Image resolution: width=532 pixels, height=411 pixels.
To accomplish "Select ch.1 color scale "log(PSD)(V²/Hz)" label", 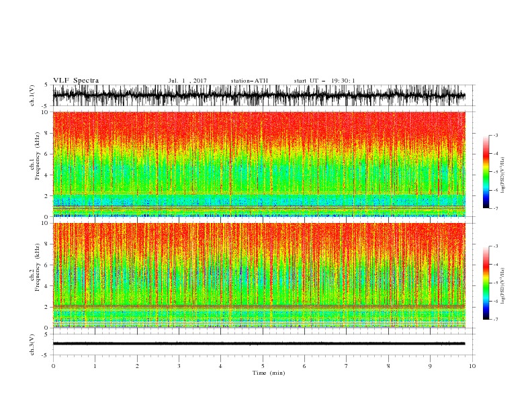I will pos(503,175).
